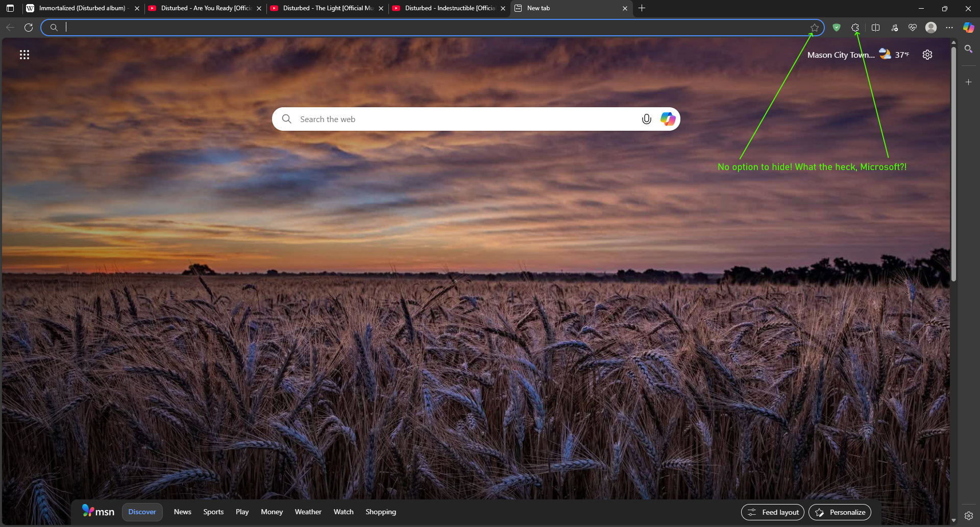Open the Feed layout options

[773, 512]
